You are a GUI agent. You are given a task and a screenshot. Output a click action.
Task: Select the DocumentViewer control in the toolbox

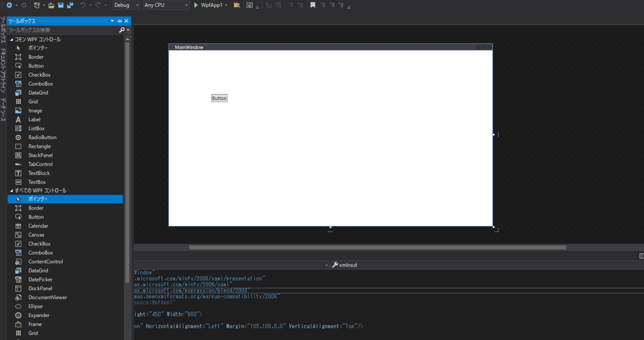65,298
